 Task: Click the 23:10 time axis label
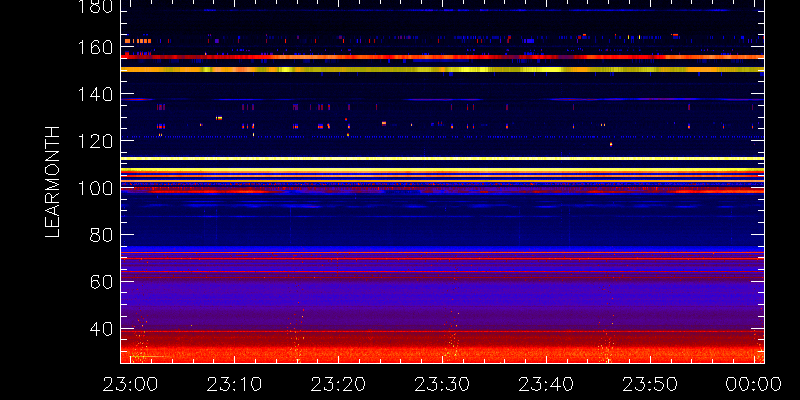pos(234,384)
